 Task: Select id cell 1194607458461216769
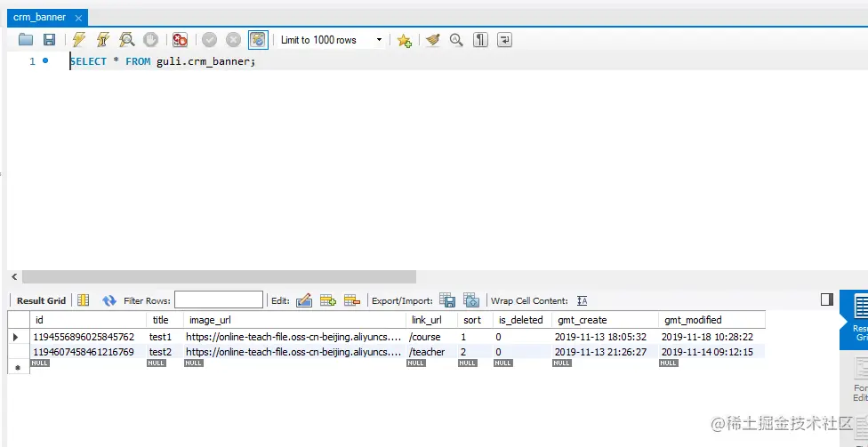(88, 351)
